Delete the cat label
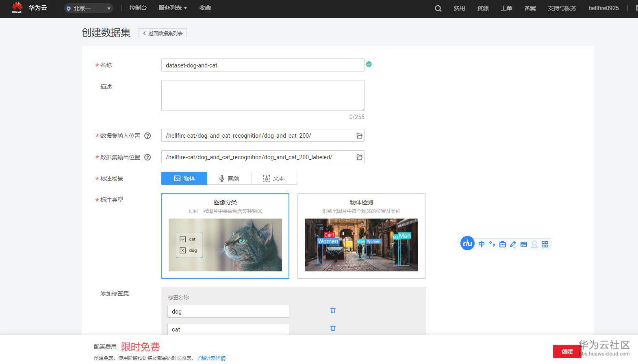 (333, 328)
